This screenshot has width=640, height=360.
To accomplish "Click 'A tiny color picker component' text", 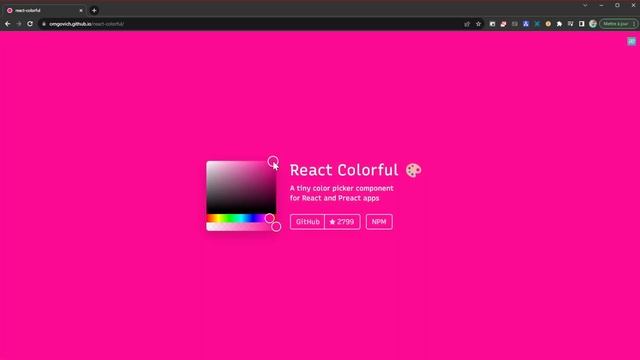I will [342, 188].
